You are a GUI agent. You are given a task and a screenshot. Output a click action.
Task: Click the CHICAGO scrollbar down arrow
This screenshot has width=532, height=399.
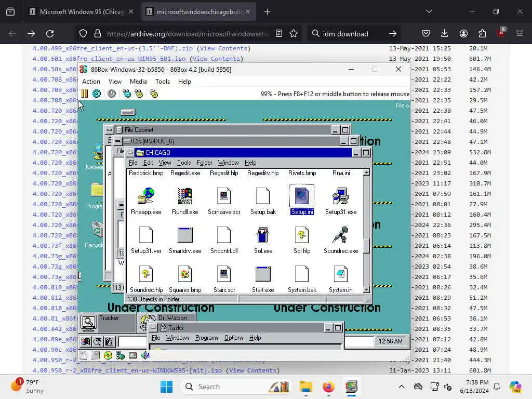click(366, 290)
